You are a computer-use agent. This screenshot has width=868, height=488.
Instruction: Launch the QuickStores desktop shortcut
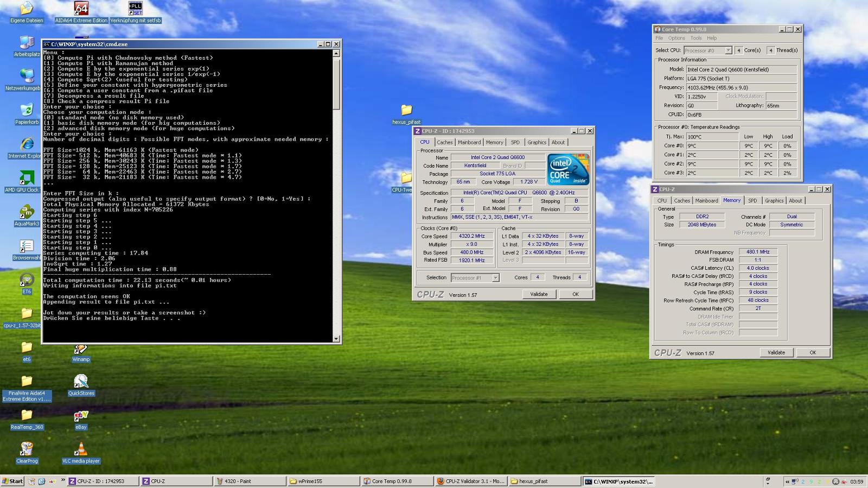pyautogui.click(x=81, y=382)
